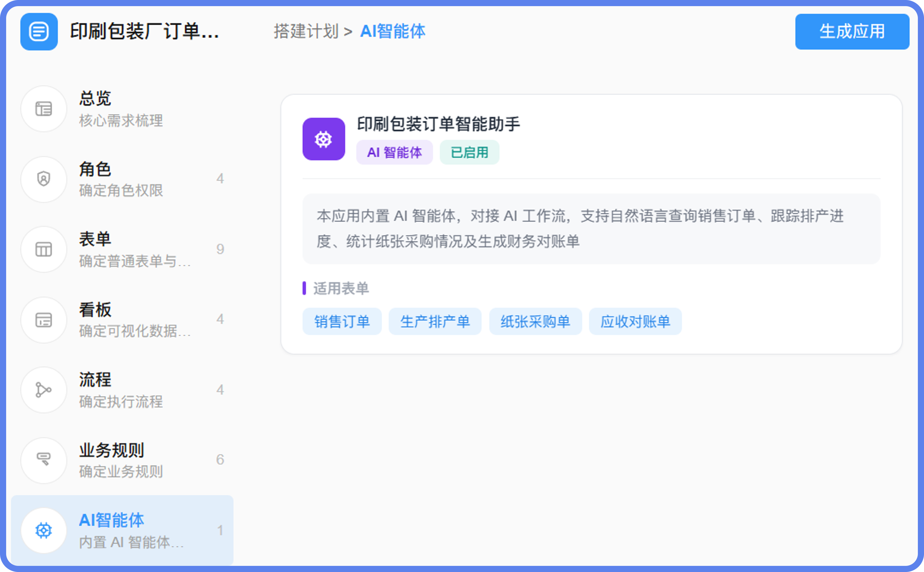Select the AI智能体 sidebar section

(122, 530)
